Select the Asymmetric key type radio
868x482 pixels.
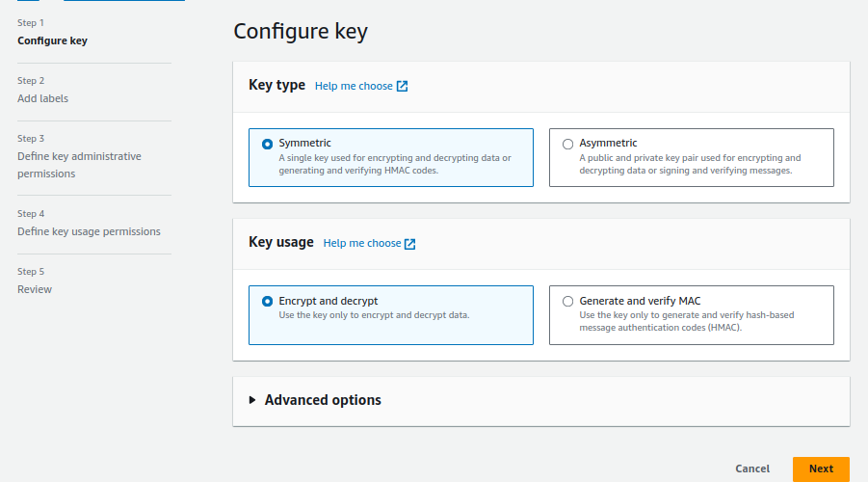pos(568,144)
